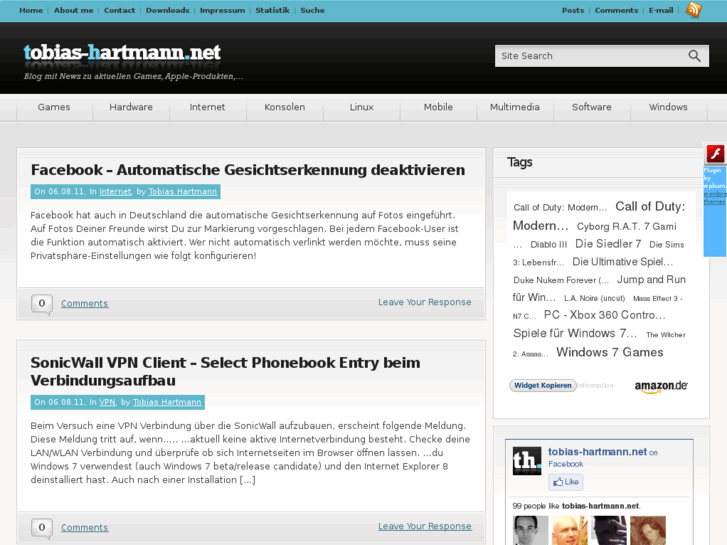Leave Your Response on Facebook post
727x545 pixels.
point(424,302)
